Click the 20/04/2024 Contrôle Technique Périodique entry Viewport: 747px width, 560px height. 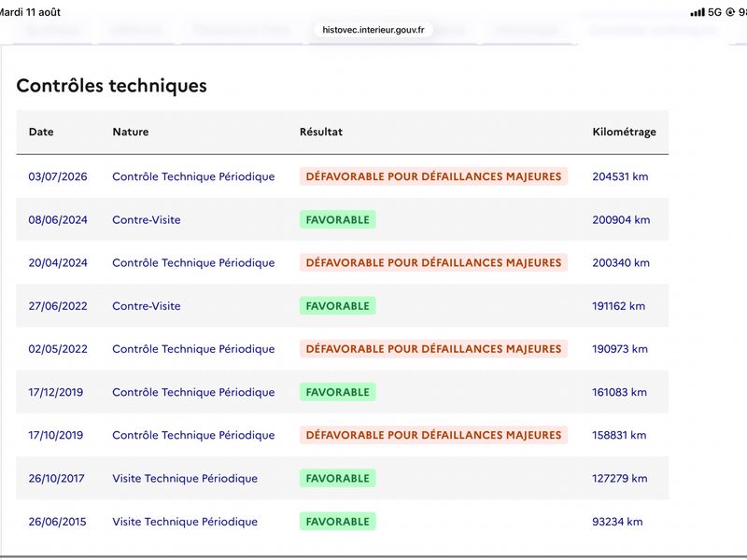point(193,263)
